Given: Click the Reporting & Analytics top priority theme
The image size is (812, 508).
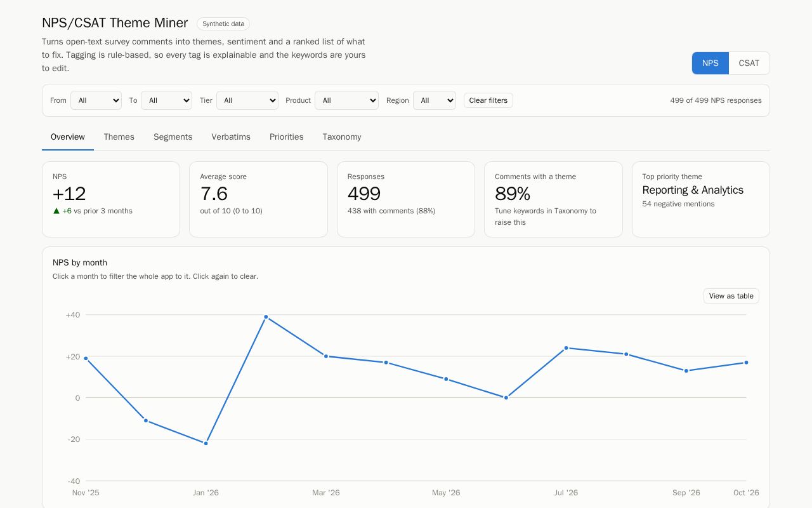Looking at the screenshot, I should (693, 190).
